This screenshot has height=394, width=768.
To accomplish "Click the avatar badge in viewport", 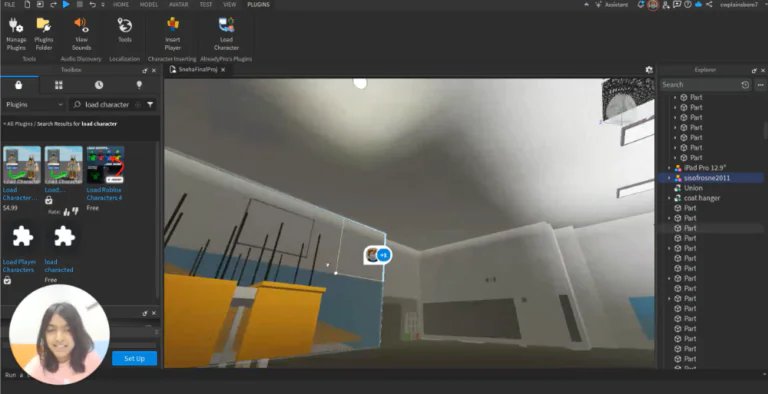I will pyautogui.click(x=378, y=255).
